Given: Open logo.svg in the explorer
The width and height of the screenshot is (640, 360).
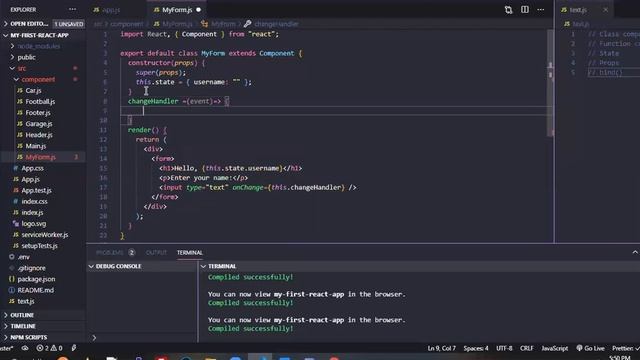Looking at the screenshot, I should coord(33,224).
